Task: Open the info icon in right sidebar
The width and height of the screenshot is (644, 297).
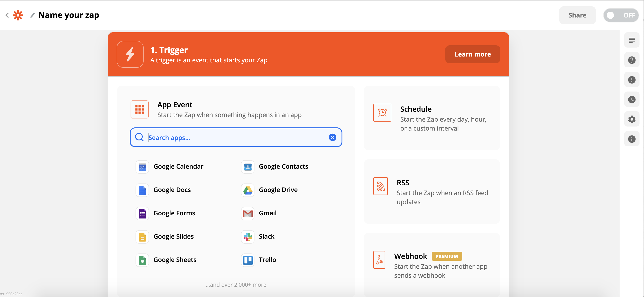Action: coord(631,139)
